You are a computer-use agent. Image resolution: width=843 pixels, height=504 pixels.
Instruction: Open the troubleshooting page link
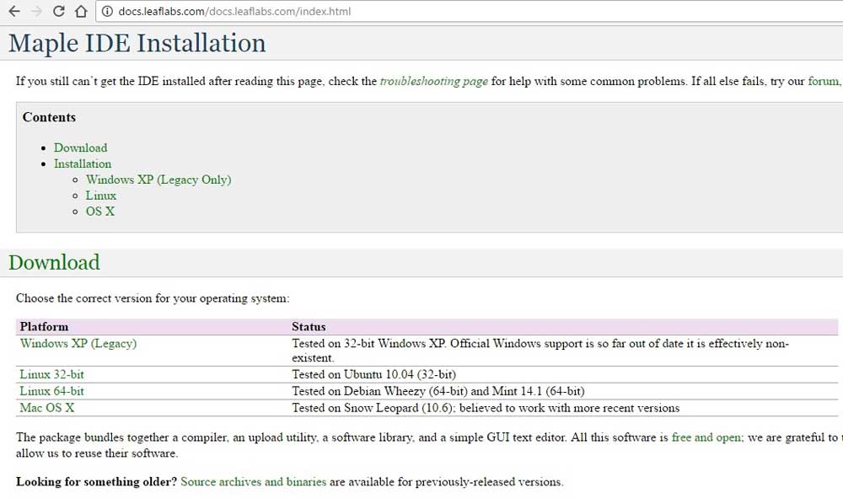(434, 81)
